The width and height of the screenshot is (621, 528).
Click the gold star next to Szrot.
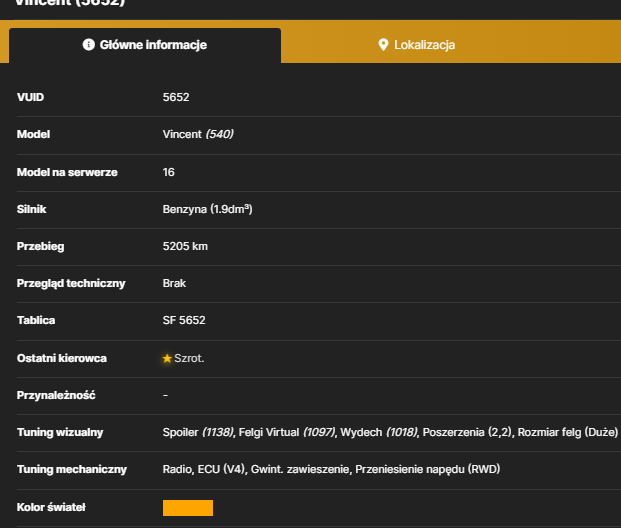point(167,358)
